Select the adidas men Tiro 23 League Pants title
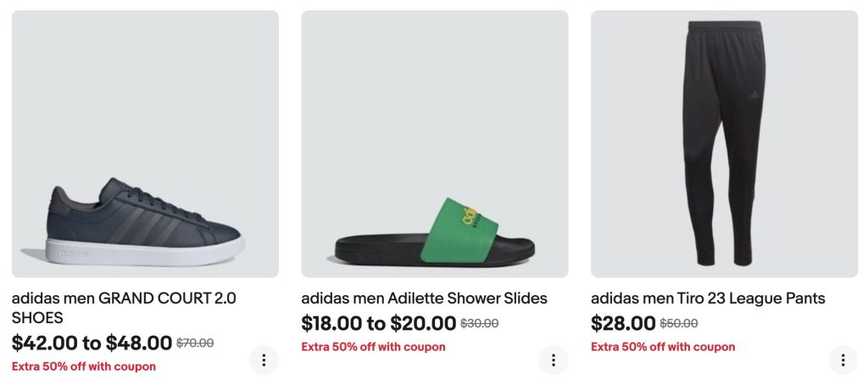 click(x=708, y=299)
